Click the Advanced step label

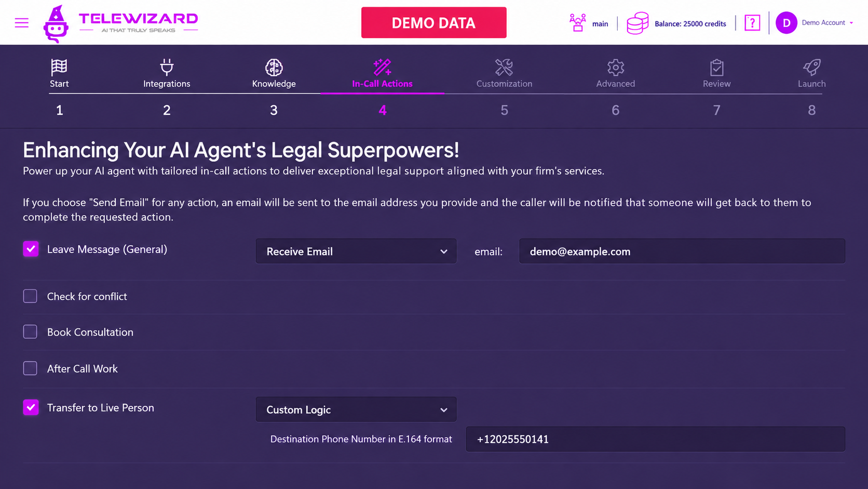click(x=616, y=84)
